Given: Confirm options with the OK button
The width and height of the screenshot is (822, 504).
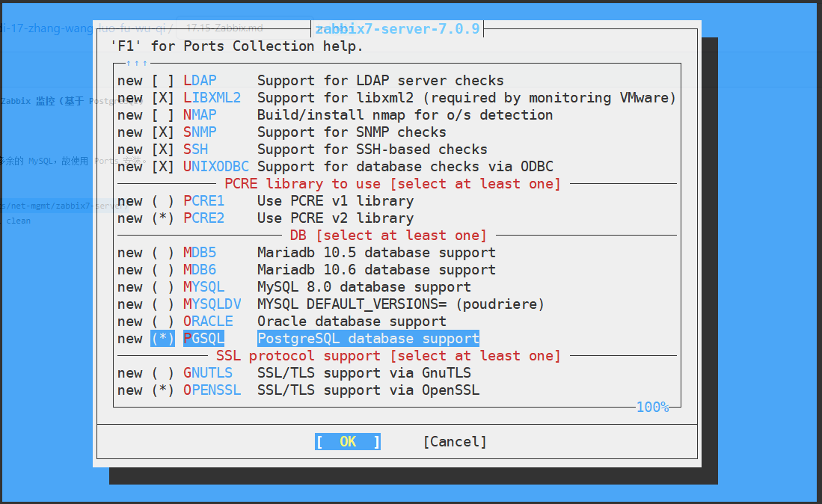Looking at the screenshot, I should click(x=348, y=442).
